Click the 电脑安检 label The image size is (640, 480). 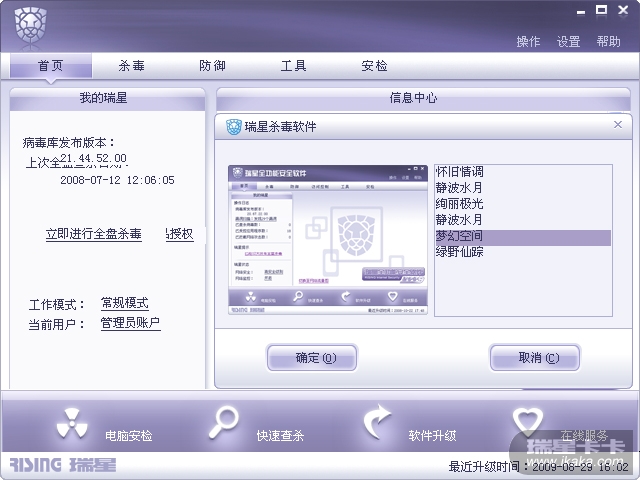coord(129,436)
